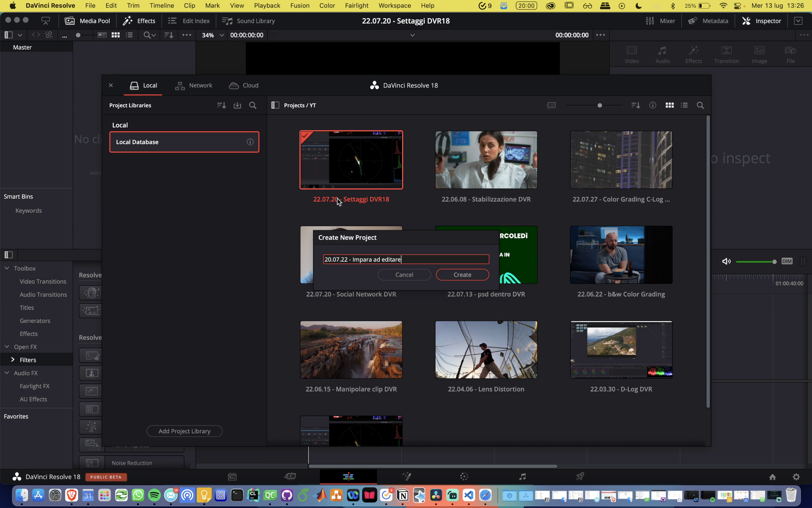The image size is (812, 508).
Task: Collapse the Audio FX tree
Action: [x=7, y=373]
